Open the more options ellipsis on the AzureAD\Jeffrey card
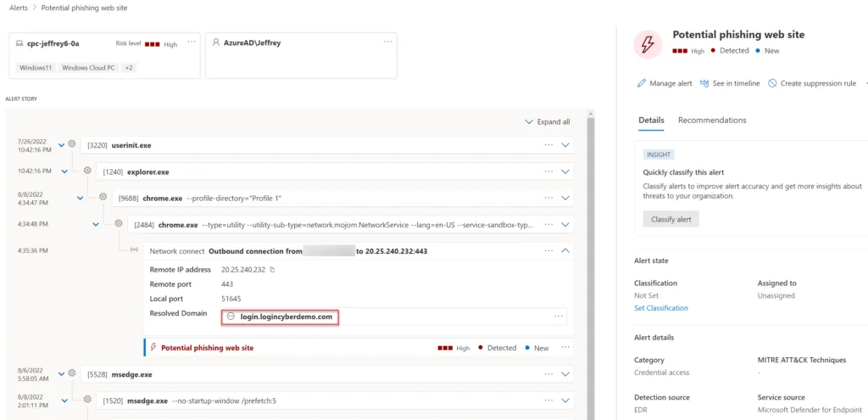Screen dimensions: 868x420 [388, 42]
